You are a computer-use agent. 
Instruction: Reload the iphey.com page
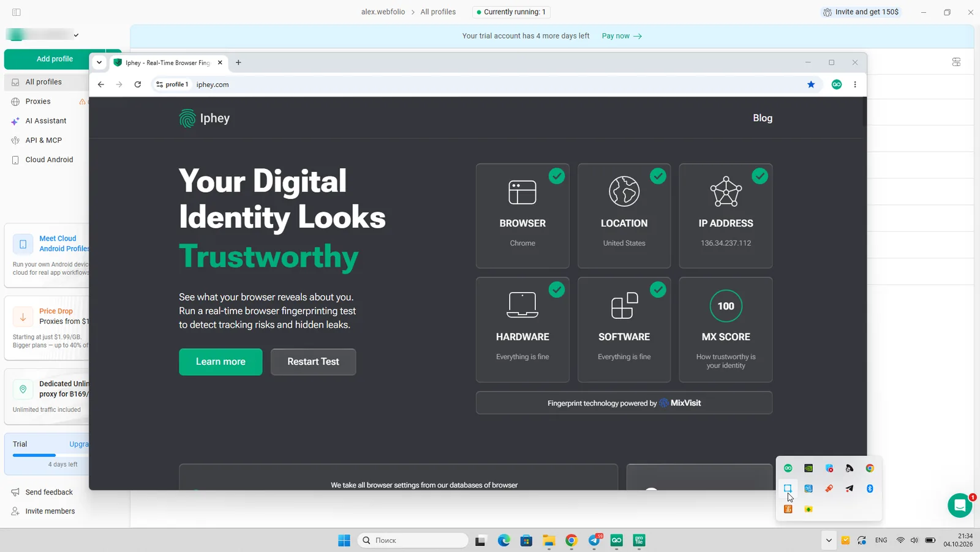[x=138, y=84]
